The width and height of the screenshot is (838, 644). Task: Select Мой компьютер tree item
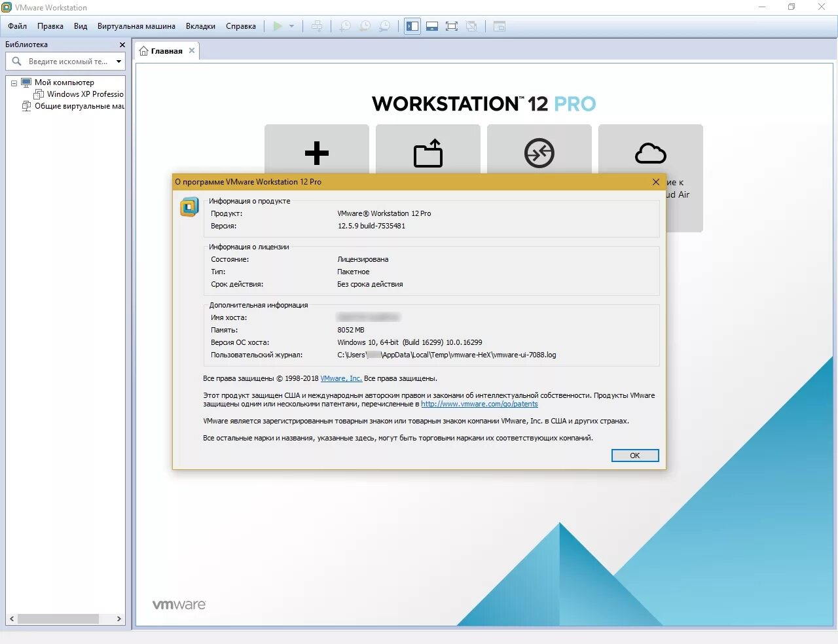point(64,82)
